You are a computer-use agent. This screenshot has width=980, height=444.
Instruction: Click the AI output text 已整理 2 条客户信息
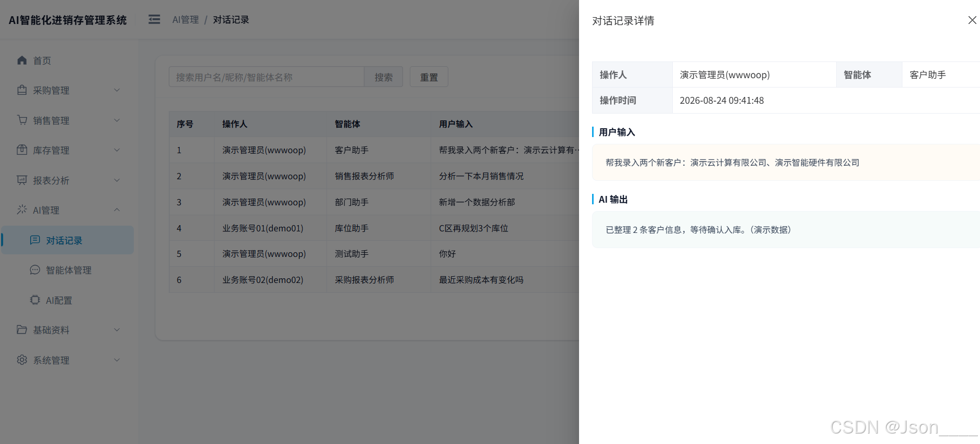(x=698, y=230)
